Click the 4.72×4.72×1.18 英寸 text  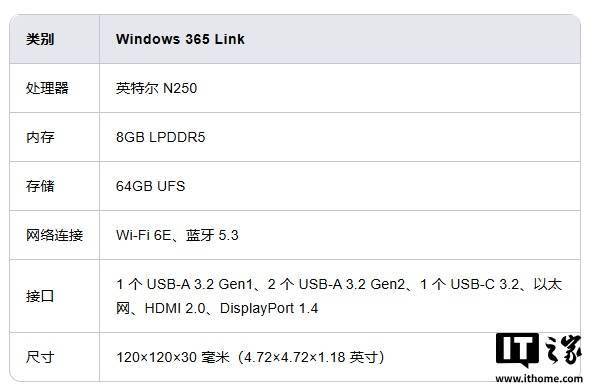click(311, 357)
